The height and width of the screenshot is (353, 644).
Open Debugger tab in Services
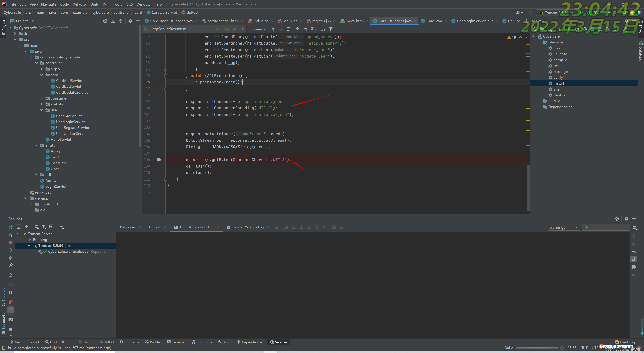tap(127, 227)
